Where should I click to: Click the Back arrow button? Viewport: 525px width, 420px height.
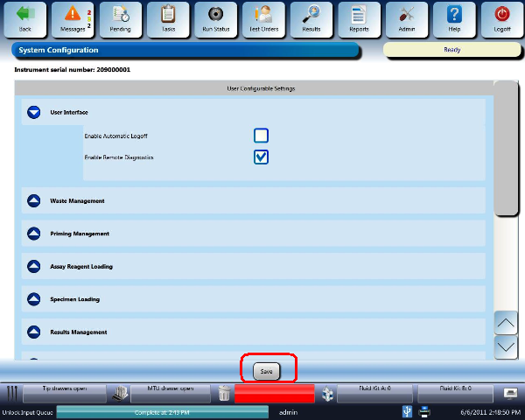[x=24, y=17]
